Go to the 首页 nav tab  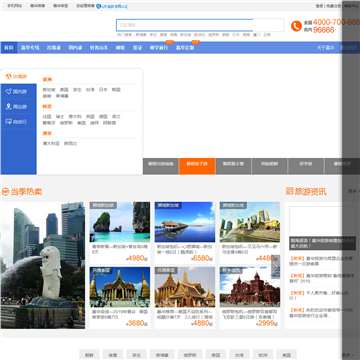click(9, 48)
